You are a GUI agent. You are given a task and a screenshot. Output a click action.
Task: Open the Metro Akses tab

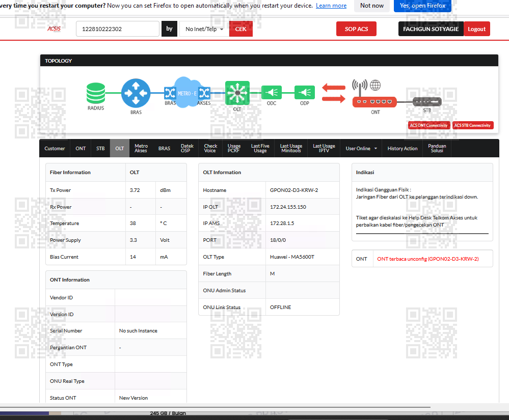point(141,148)
